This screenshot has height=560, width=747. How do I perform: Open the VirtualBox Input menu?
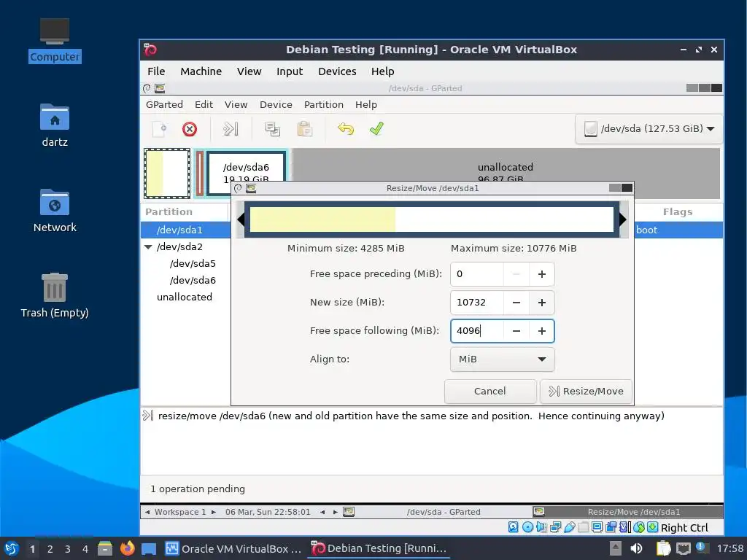(x=290, y=71)
